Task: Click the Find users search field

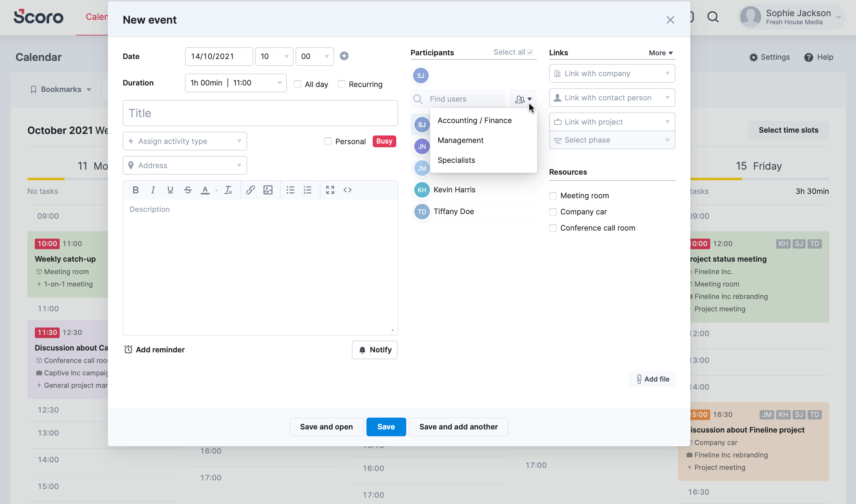Action: [458, 99]
